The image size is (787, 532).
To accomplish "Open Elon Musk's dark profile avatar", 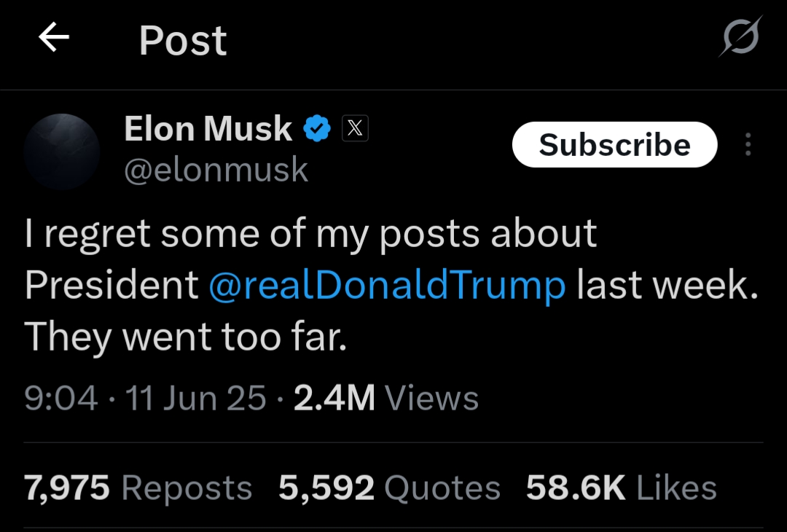I will pyautogui.click(x=61, y=152).
